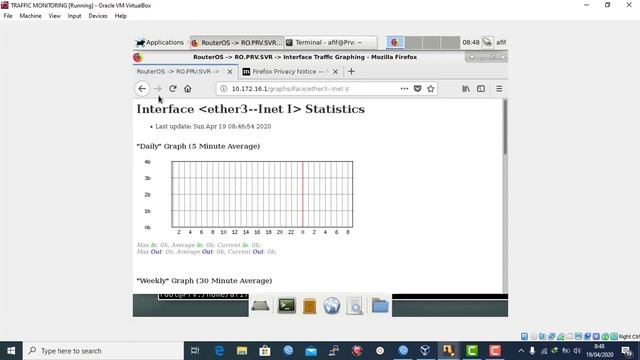Image resolution: width=640 pixels, height=360 pixels.
Task: Open the file manager dock icon
Action: [x=309, y=306]
